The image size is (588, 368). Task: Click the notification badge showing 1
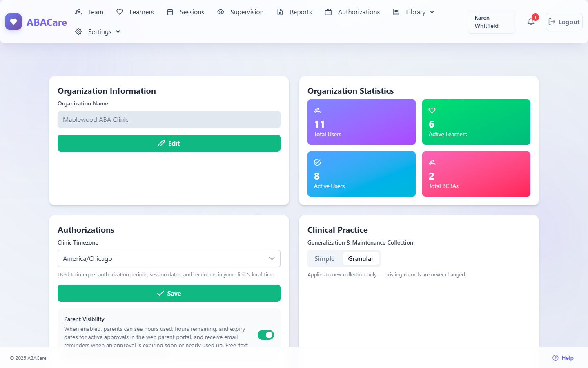[x=535, y=17]
